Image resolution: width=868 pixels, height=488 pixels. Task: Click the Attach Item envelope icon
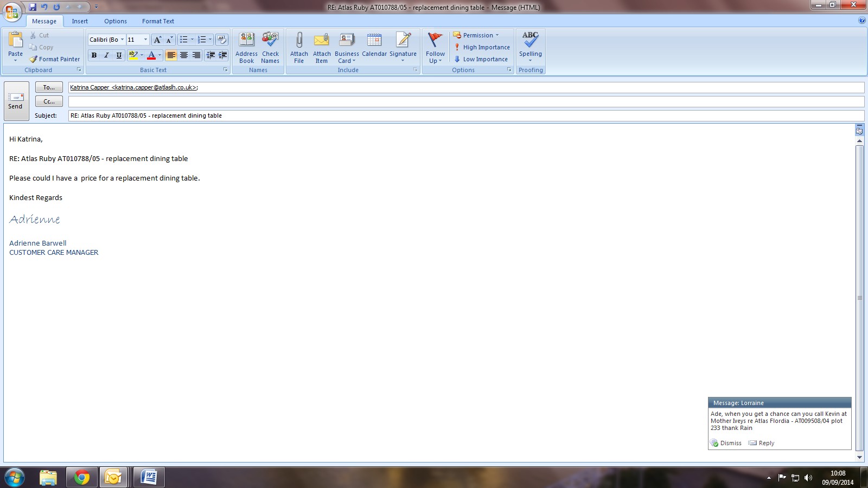tap(322, 41)
